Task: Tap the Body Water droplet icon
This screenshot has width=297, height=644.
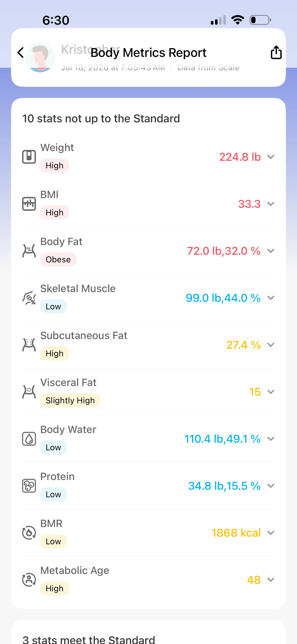Action: [29, 439]
